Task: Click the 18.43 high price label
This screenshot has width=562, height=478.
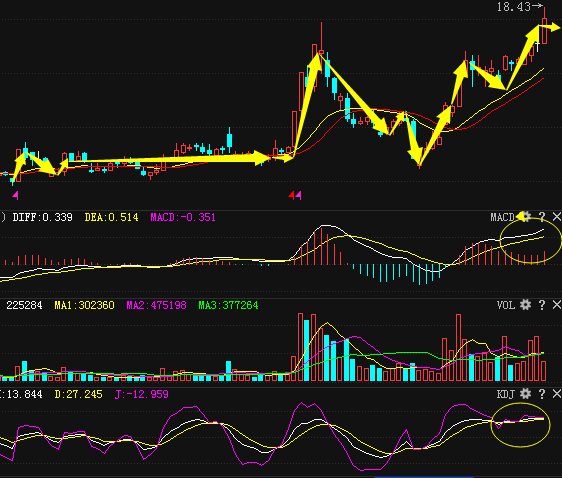Action: click(514, 7)
